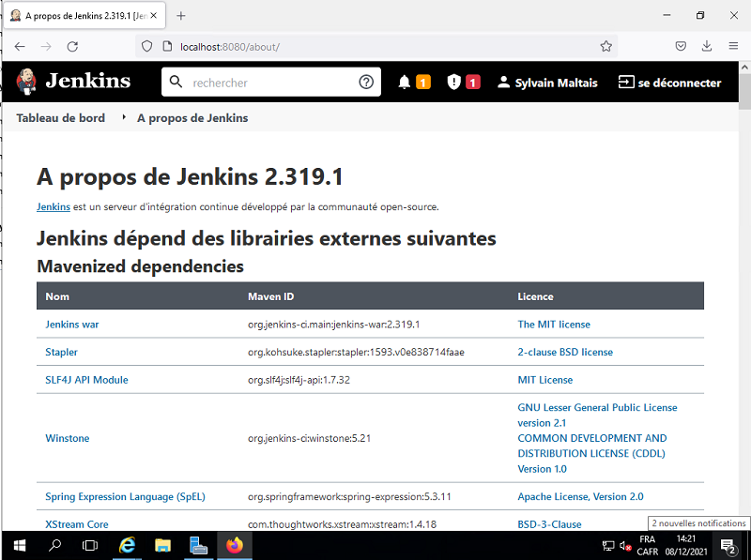The width and height of the screenshot is (751, 560).
Task: Expand the Tableau de bord breadcrumb arrow
Action: click(124, 117)
